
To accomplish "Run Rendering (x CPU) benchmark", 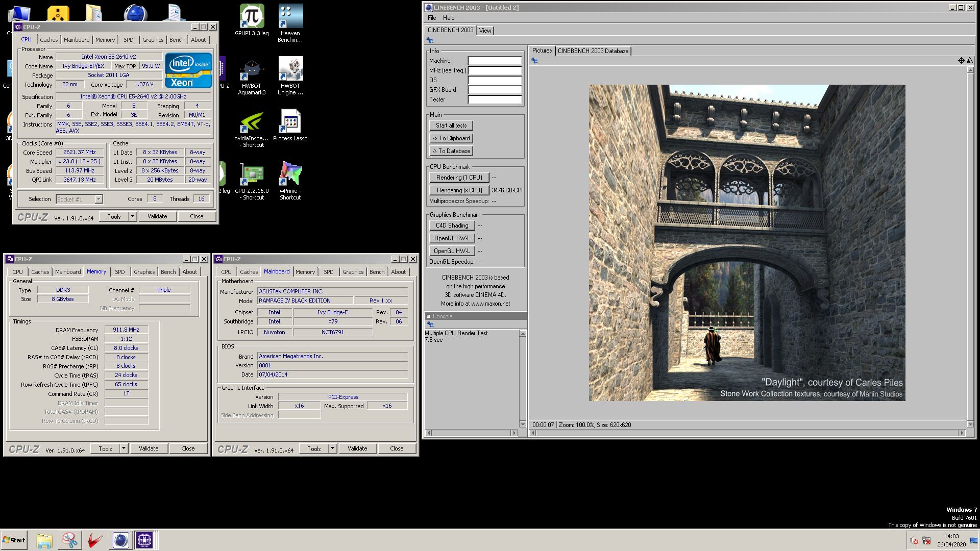I will pyautogui.click(x=459, y=190).
